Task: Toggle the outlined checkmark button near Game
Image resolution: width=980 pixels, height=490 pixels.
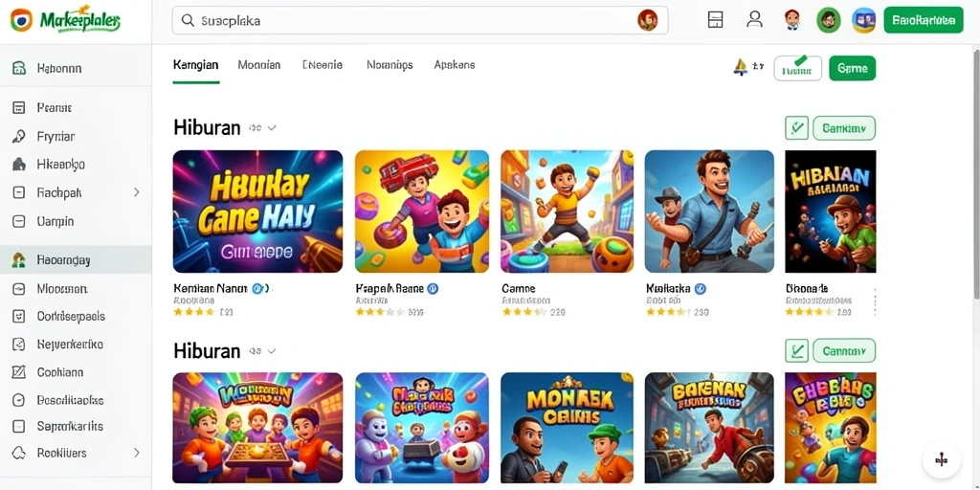Action: tap(797, 68)
